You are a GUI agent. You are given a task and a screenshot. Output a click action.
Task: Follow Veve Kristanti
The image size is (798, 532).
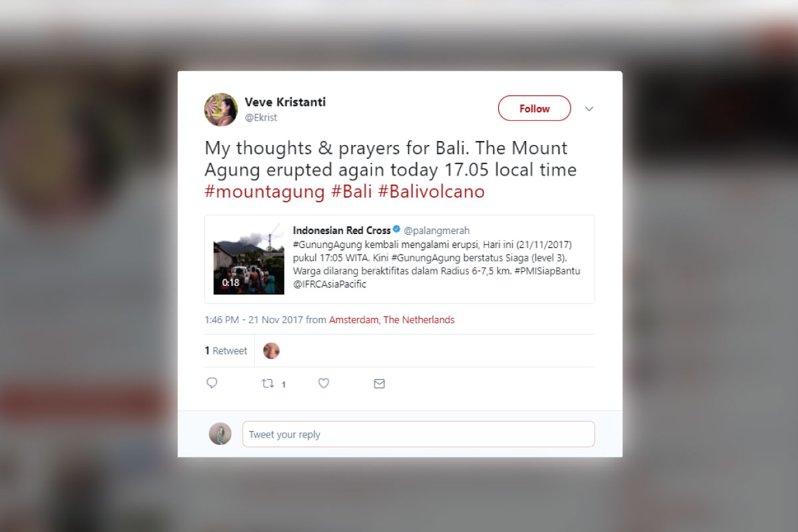535,108
